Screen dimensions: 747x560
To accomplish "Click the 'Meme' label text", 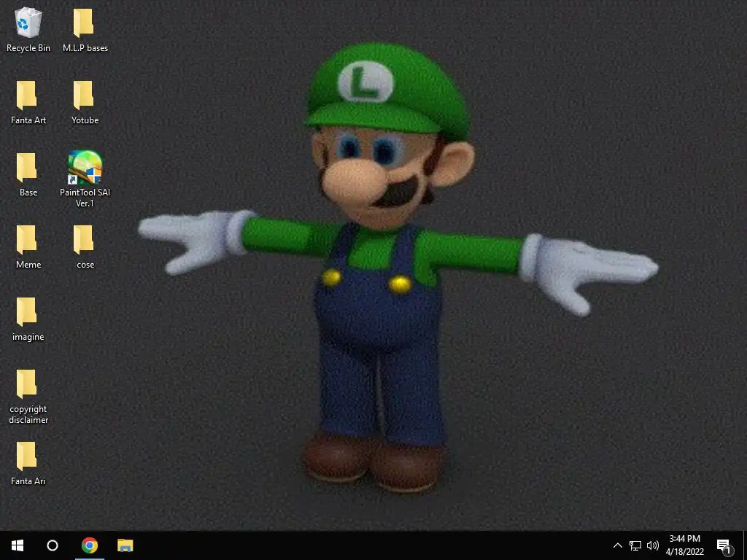I will tap(28, 265).
